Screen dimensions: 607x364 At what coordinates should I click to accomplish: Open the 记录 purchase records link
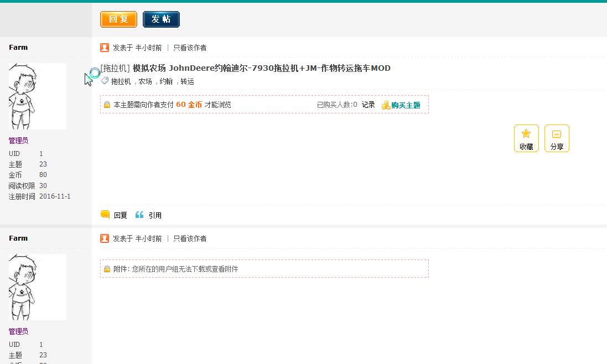(x=368, y=105)
